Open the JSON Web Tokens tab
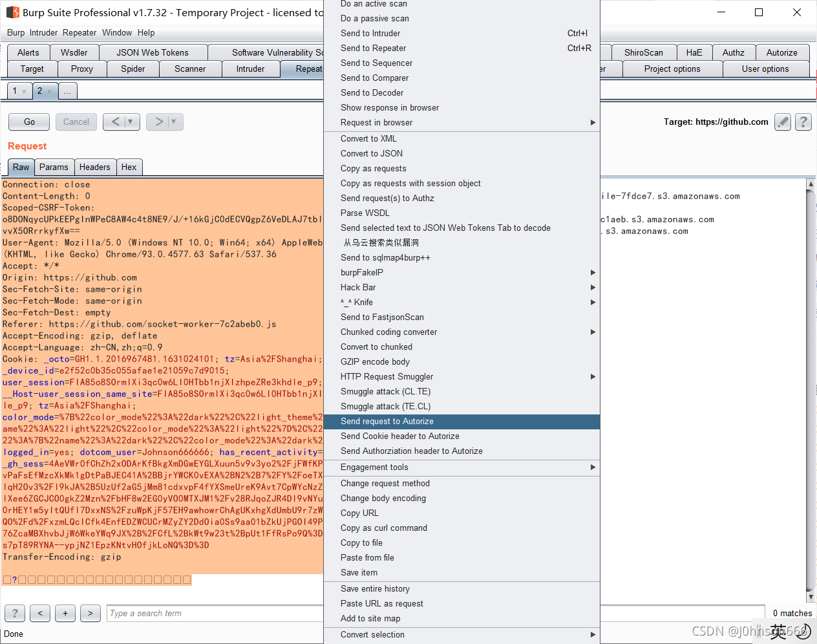817x644 pixels. click(153, 53)
